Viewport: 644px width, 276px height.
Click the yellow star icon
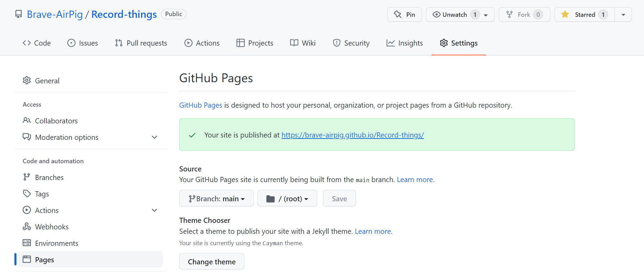[x=565, y=14]
